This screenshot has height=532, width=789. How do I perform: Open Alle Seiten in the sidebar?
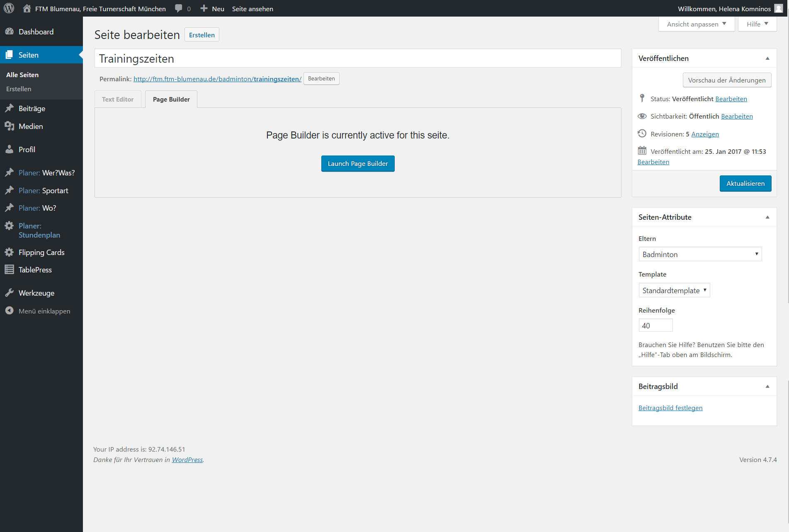22,75
